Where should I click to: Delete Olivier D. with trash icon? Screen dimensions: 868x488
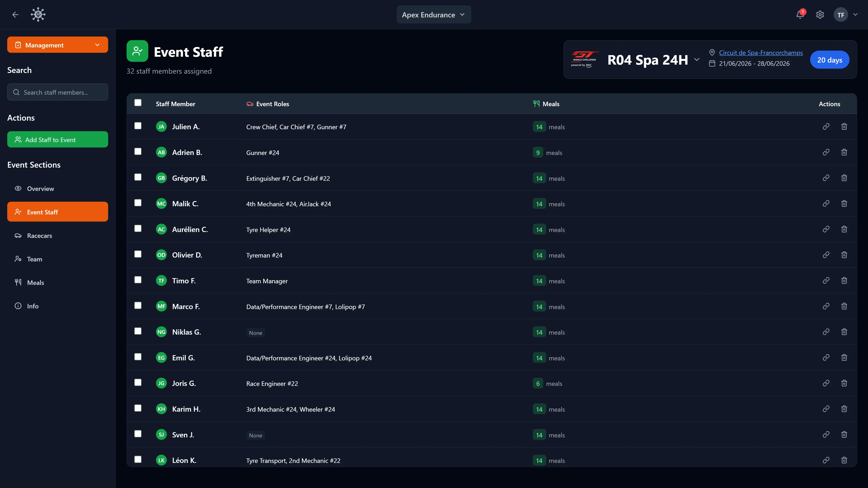click(844, 255)
